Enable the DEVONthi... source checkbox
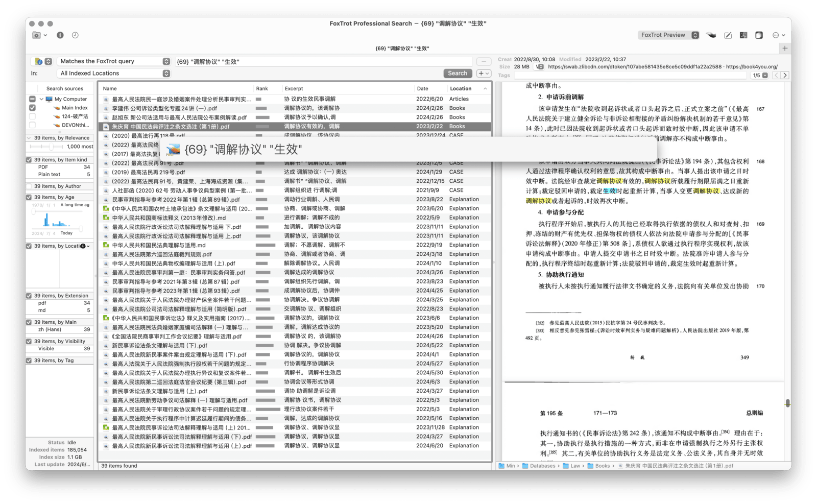 pyautogui.click(x=32, y=125)
